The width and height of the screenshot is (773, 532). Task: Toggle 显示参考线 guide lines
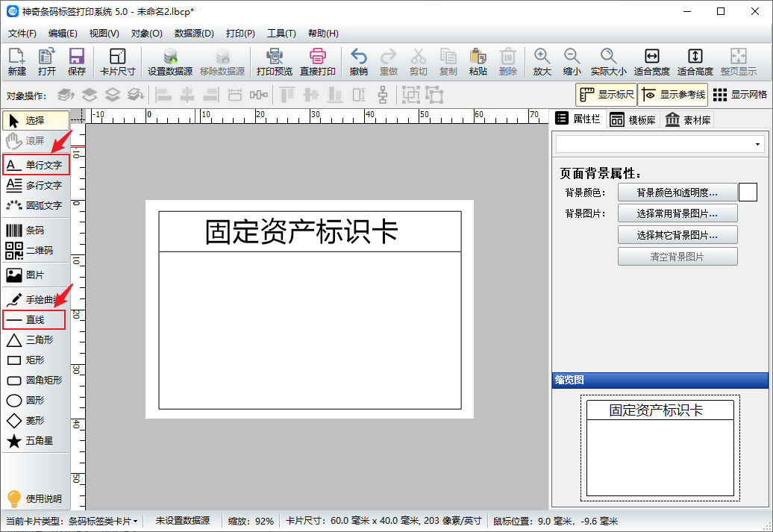(x=673, y=95)
